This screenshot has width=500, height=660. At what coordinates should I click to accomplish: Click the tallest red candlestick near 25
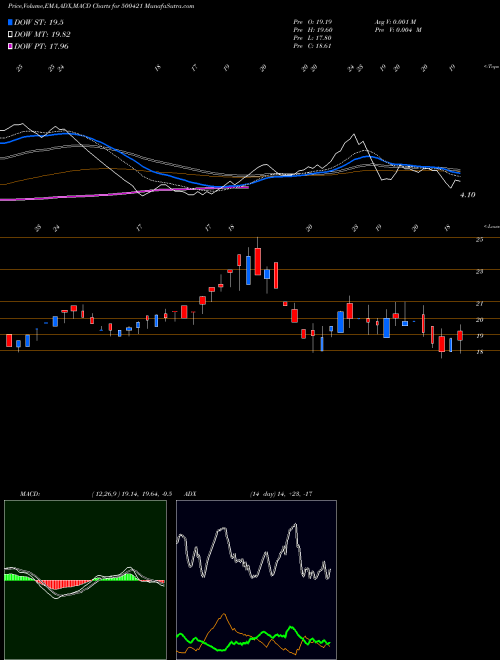pos(258,261)
